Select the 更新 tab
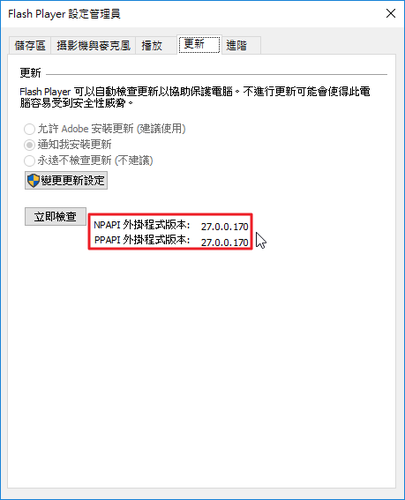Viewport: 405px width, 500px height. 199,44
